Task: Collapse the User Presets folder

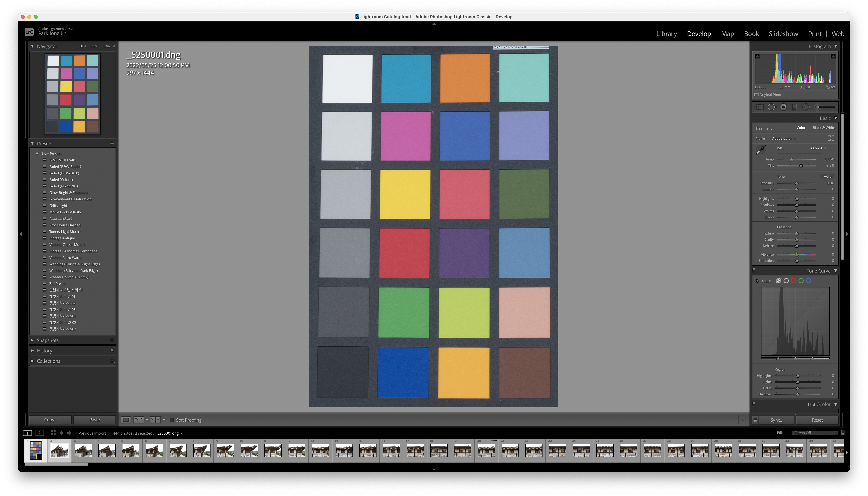Action: pyautogui.click(x=37, y=154)
